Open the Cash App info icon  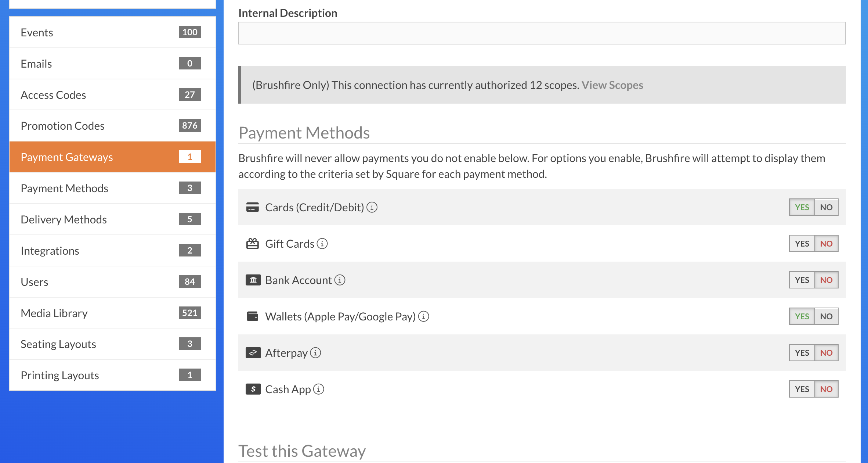pos(319,389)
